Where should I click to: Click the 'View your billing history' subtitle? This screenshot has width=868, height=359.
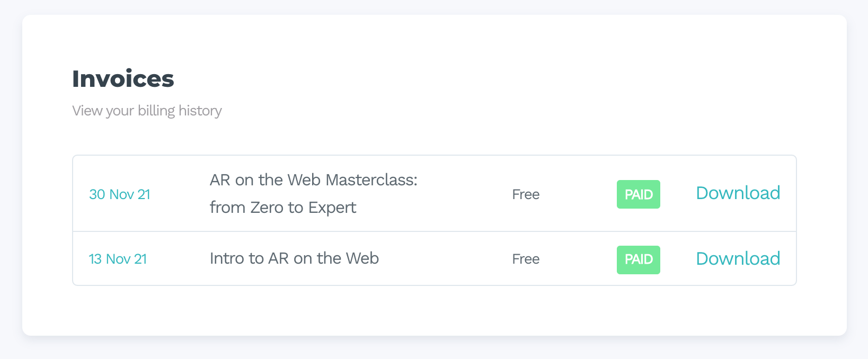147,111
